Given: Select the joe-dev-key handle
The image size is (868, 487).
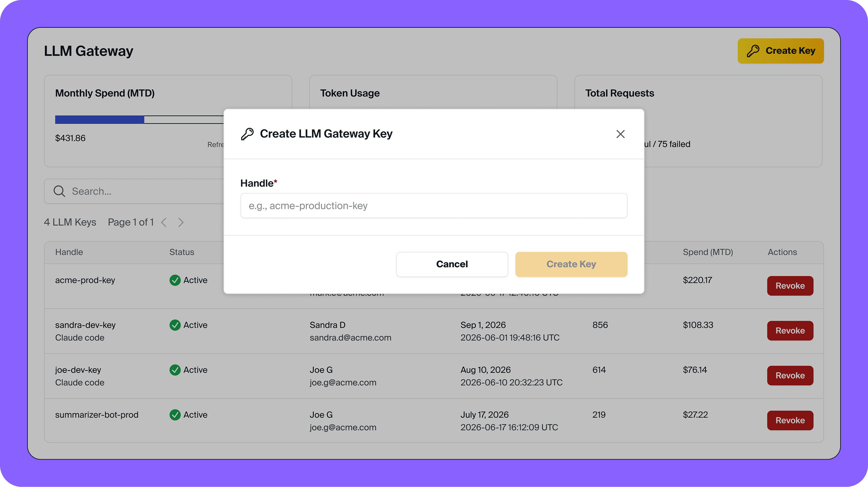Looking at the screenshot, I should click(x=78, y=370).
